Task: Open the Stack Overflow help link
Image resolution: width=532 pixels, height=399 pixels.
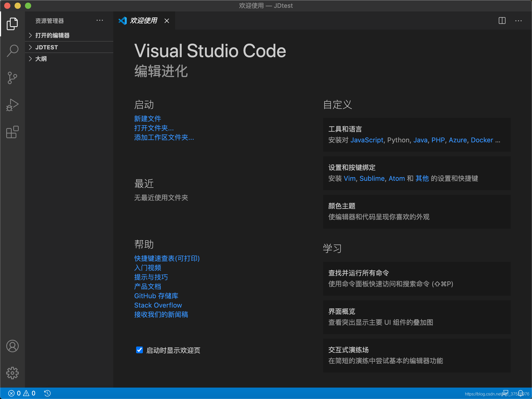Action: pyautogui.click(x=158, y=305)
